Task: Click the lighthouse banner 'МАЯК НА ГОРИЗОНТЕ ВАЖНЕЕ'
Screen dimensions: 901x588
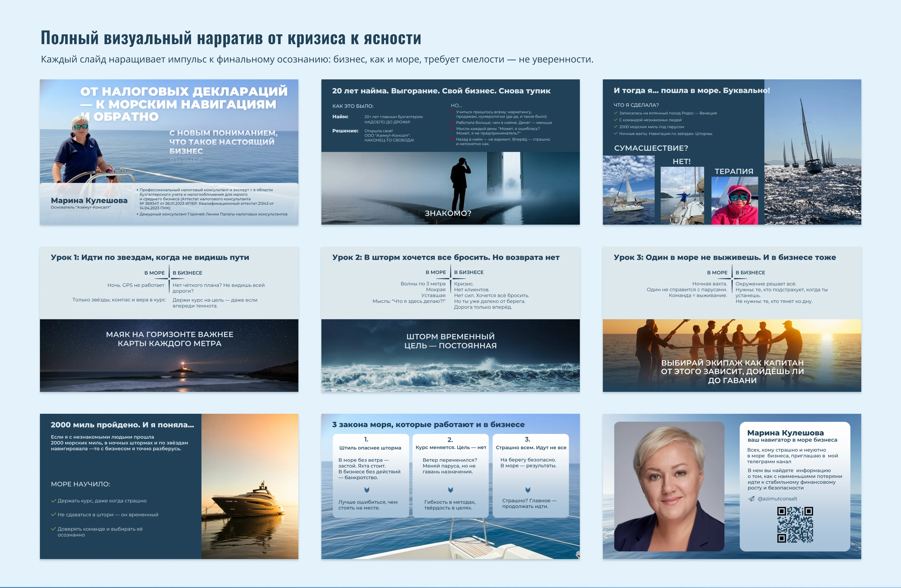Action: [x=169, y=339]
